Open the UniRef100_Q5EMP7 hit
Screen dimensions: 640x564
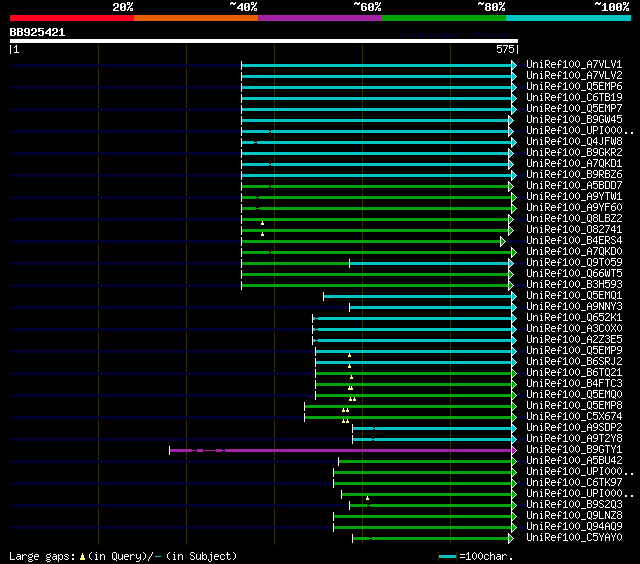point(574,109)
